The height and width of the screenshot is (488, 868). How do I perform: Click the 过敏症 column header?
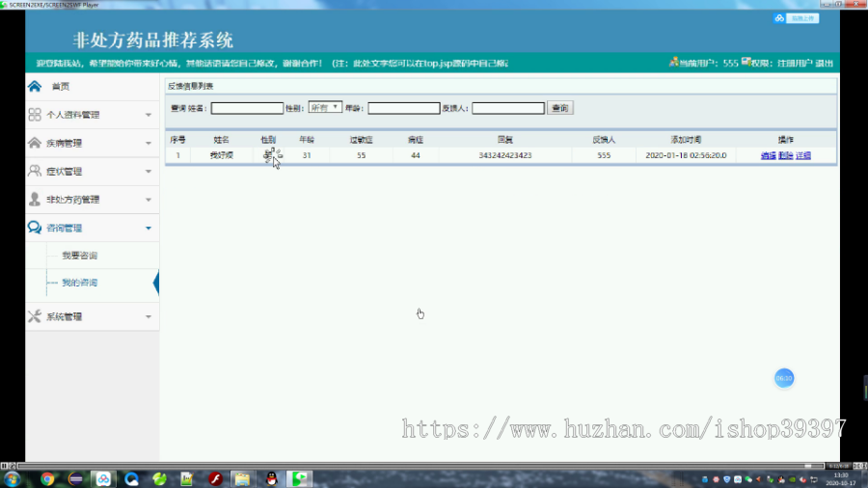(361, 140)
